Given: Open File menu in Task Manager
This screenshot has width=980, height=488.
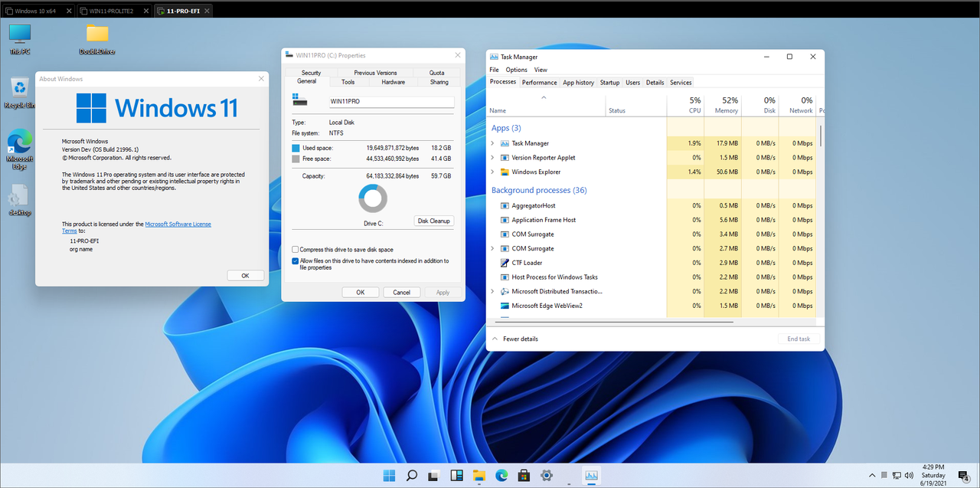Looking at the screenshot, I should 495,70.
